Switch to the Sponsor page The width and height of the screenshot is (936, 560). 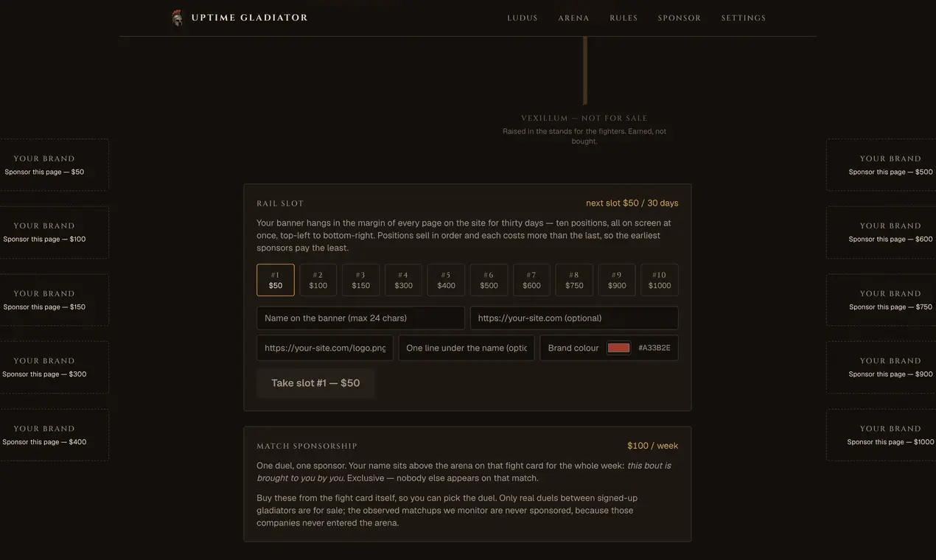coord(680,18)
